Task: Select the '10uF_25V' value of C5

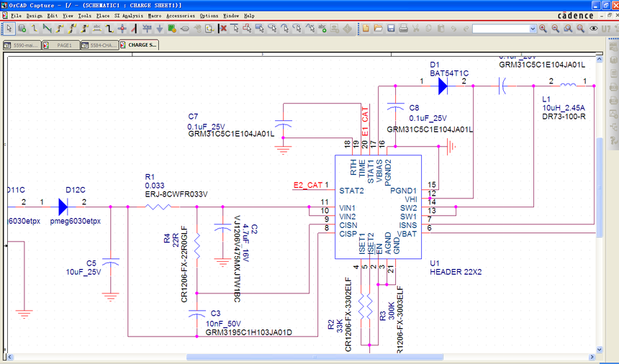Action: tap(83, 272)
